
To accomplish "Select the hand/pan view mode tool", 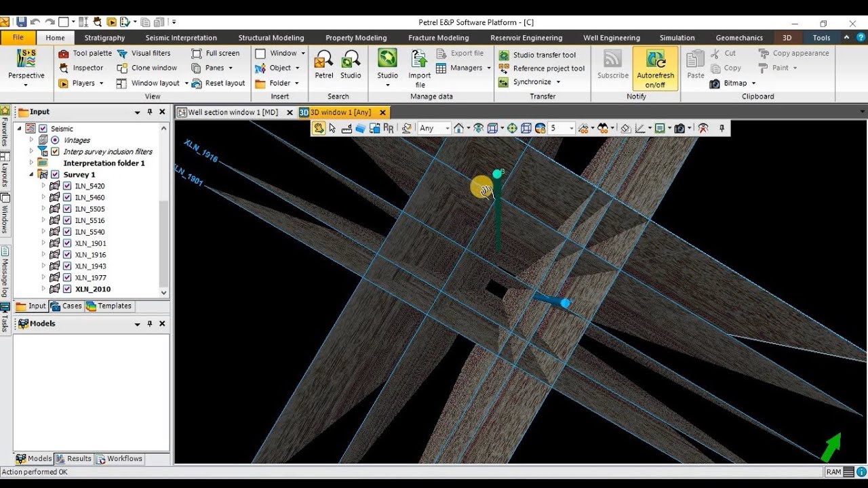I will (x=318, y=128).
